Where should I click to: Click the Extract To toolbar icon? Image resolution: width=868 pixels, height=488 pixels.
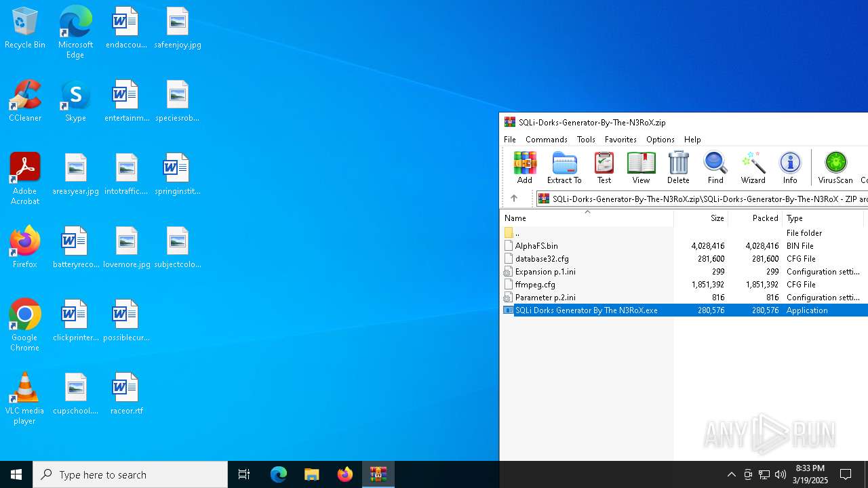coord(564,167)
